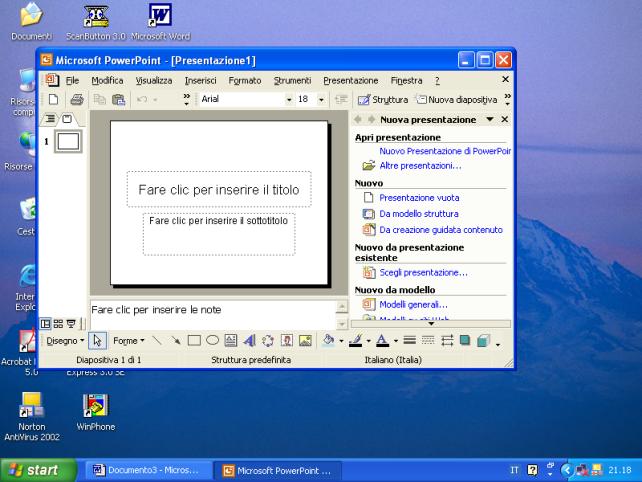
Task: Start slide show view button
Action: (x=71, y=324)
